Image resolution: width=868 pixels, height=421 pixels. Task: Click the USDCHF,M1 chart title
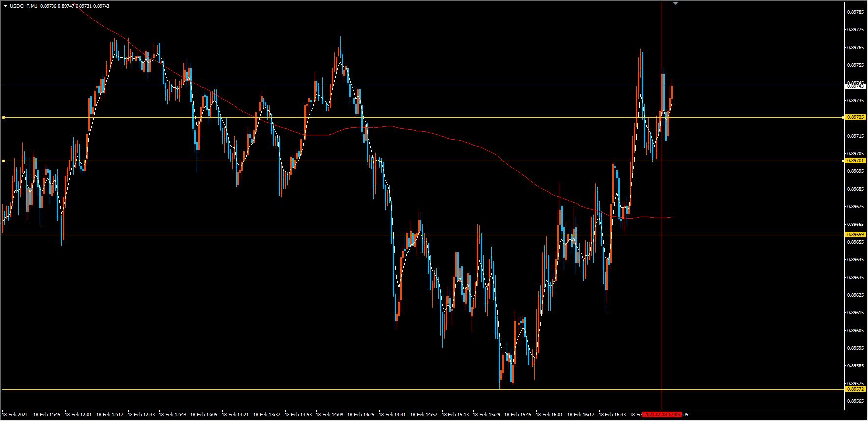(23, 6)
